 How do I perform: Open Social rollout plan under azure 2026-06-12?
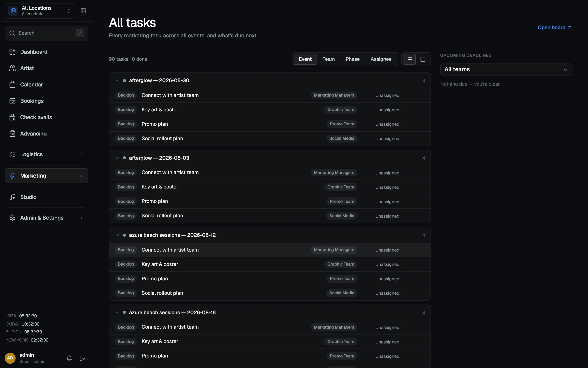tap(162, 293)
